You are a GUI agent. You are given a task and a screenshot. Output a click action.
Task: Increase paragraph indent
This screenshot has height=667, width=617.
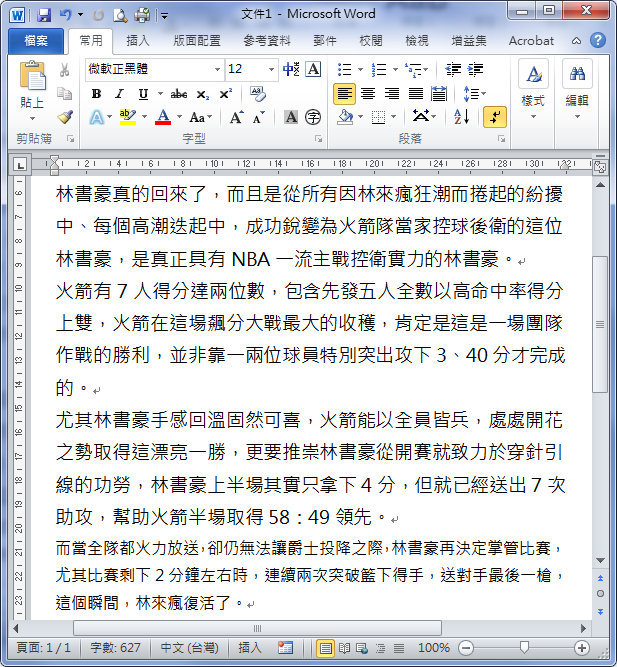coord(475,69)
